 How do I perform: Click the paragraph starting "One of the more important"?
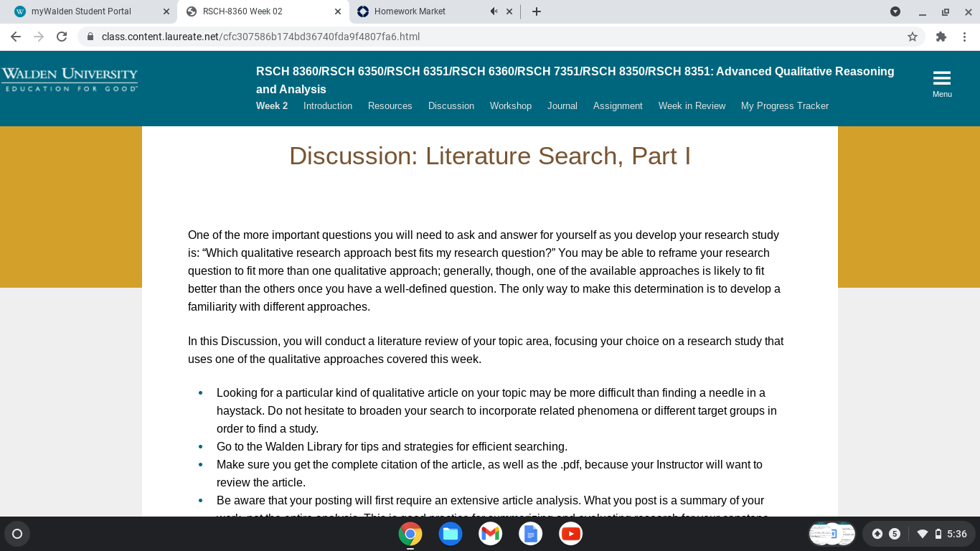point(484,270)
